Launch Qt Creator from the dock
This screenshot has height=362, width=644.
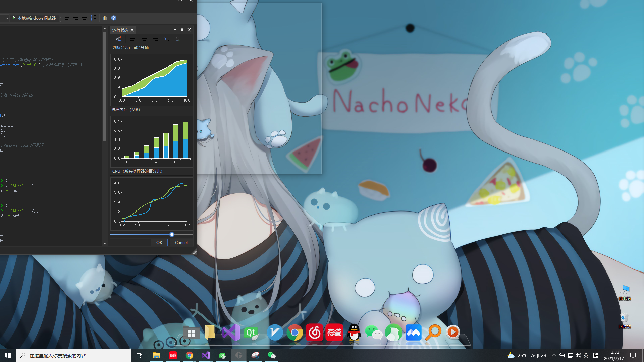[251, 333]
